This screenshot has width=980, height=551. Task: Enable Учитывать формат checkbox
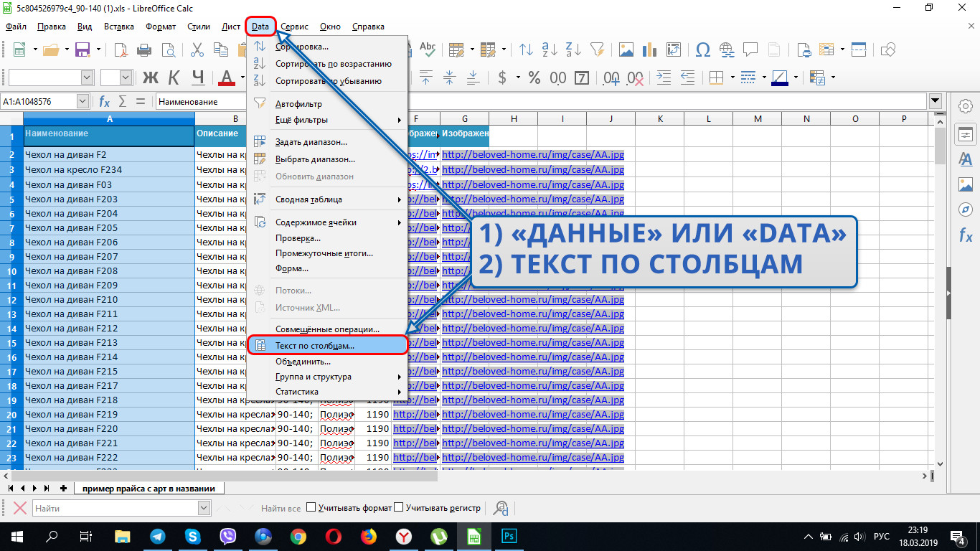coord(311,507)
